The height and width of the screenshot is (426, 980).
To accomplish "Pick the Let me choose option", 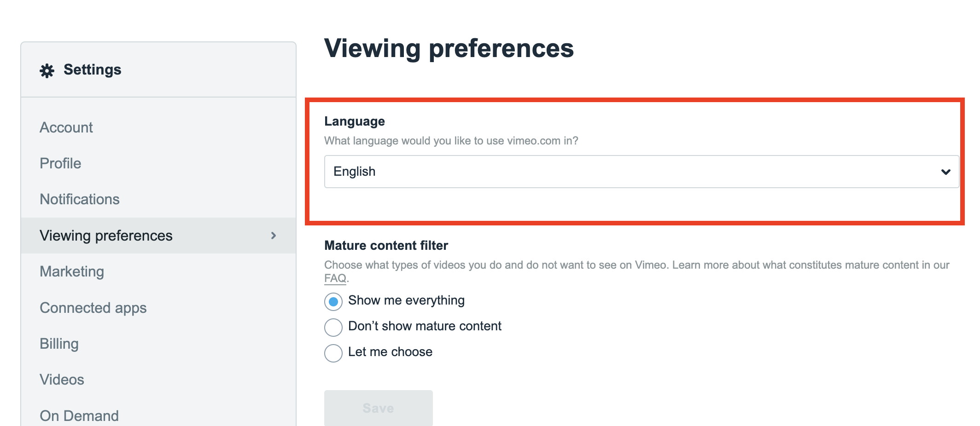I will click(333, 353).
